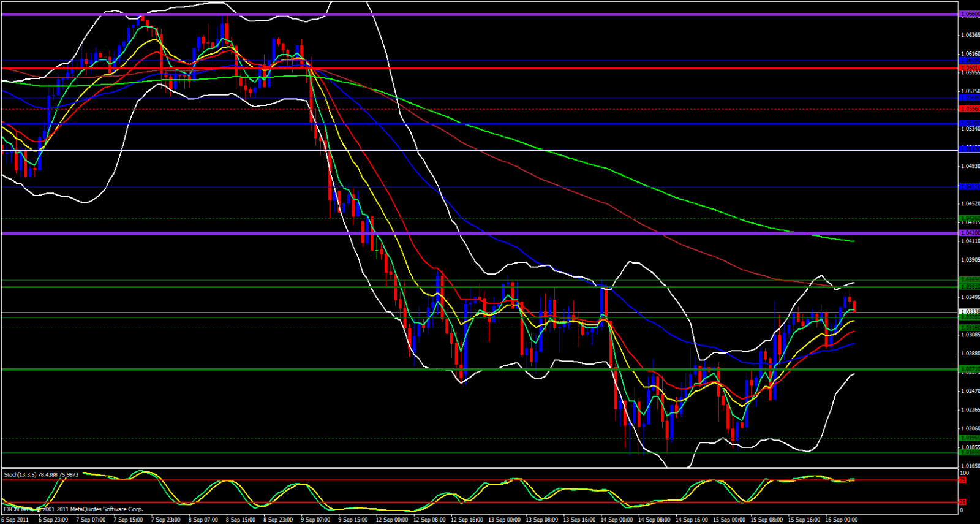Screen dimensions: 980x524
Task: Click the 9 Sep 07:00 time label
Action: 315,520
